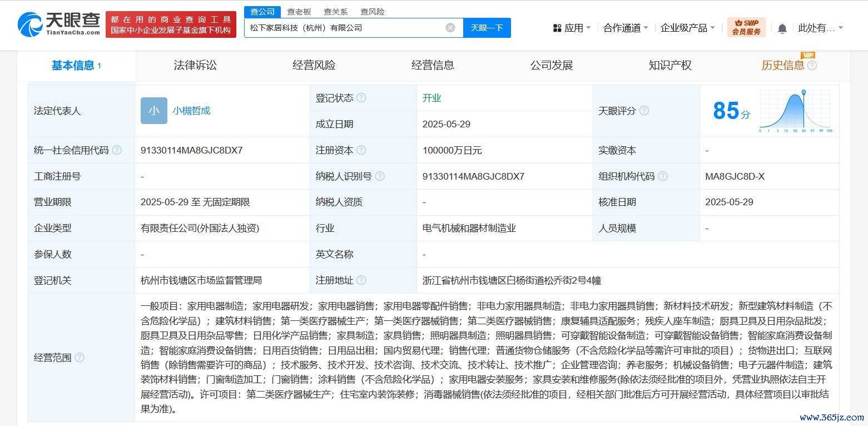Click the help icon next to 登记状态
The width and height of the screenshot is (868, 426).
tap(361, 98)
